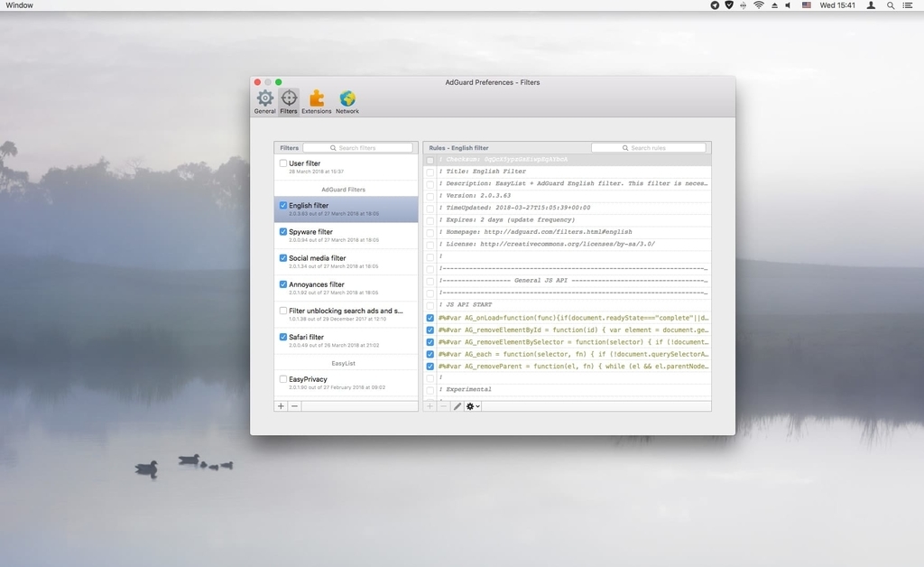Select the '! TimeUpdated' rule line
The width and height of the screenshot is (924, 567).
click(x=567, y=208)
